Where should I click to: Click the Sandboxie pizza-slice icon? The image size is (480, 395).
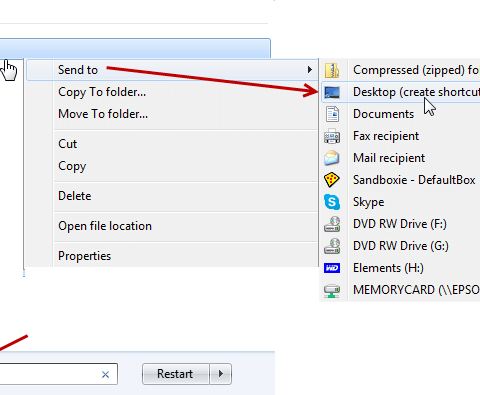pyautogui.click(x=332, y=180)
